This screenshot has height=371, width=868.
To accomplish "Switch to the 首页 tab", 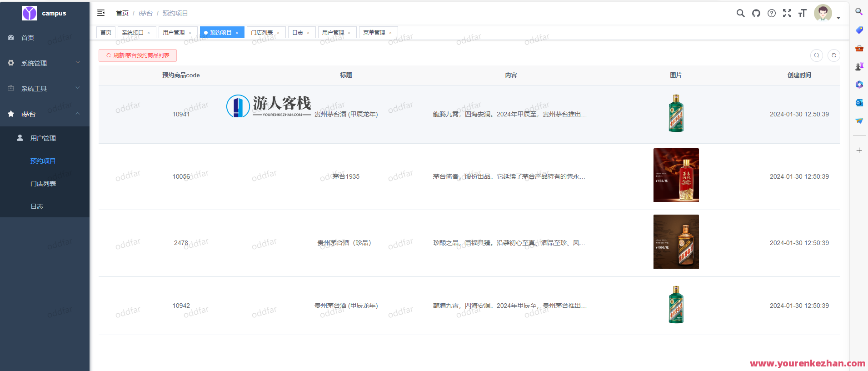I will tap(106, 32).
